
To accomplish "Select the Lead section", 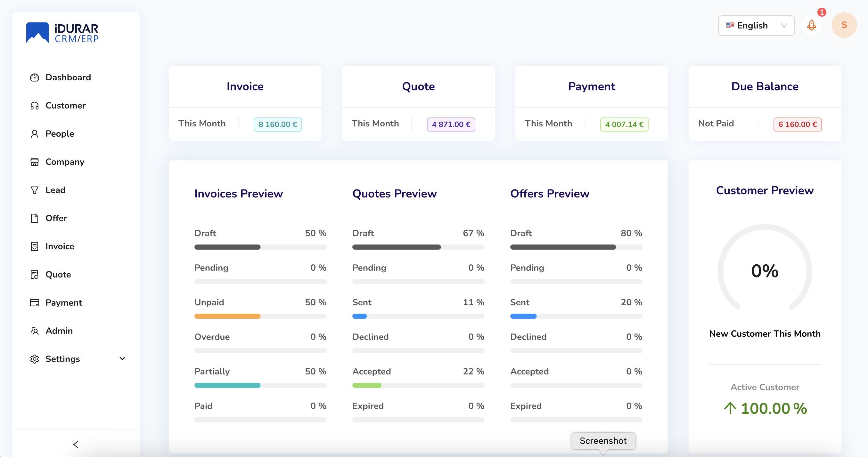I will pos(55,189).
